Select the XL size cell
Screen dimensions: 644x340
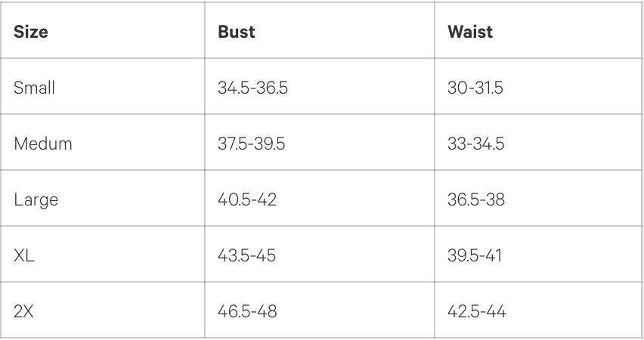point(24,256)
